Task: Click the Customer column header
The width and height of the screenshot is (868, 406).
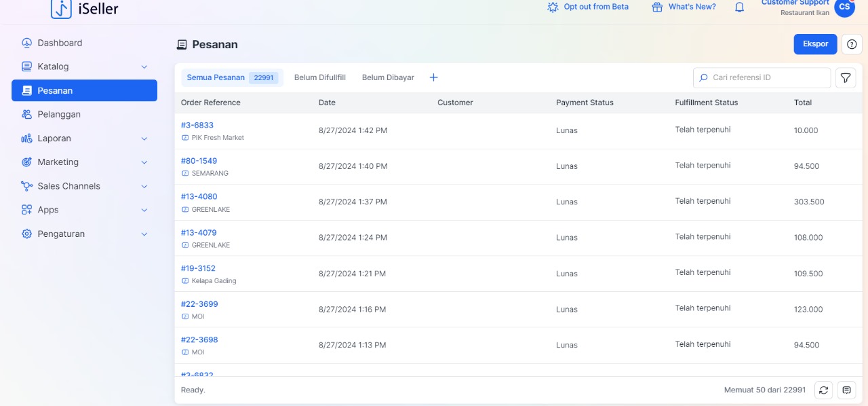Action: point(455,103)
